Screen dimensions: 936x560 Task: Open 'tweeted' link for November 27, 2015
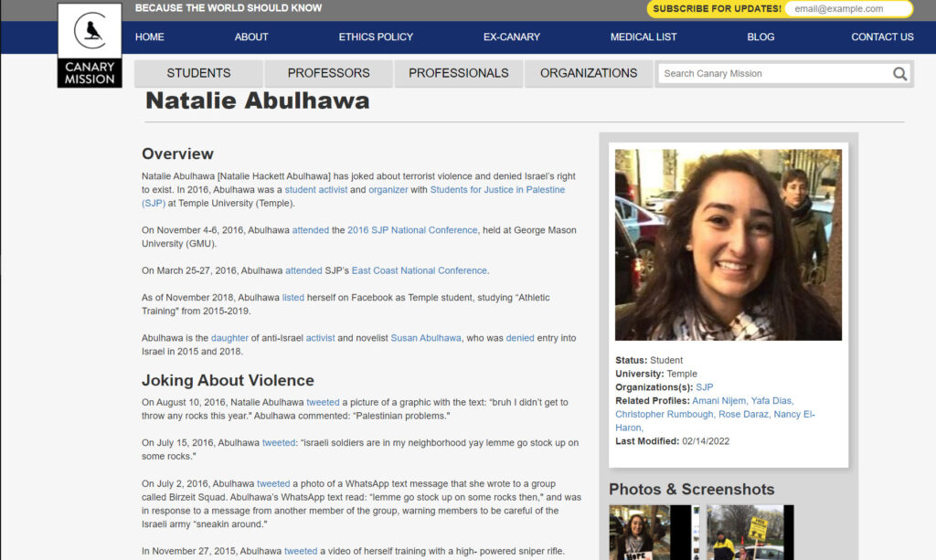pyautogui.click(x=301, y=552)
